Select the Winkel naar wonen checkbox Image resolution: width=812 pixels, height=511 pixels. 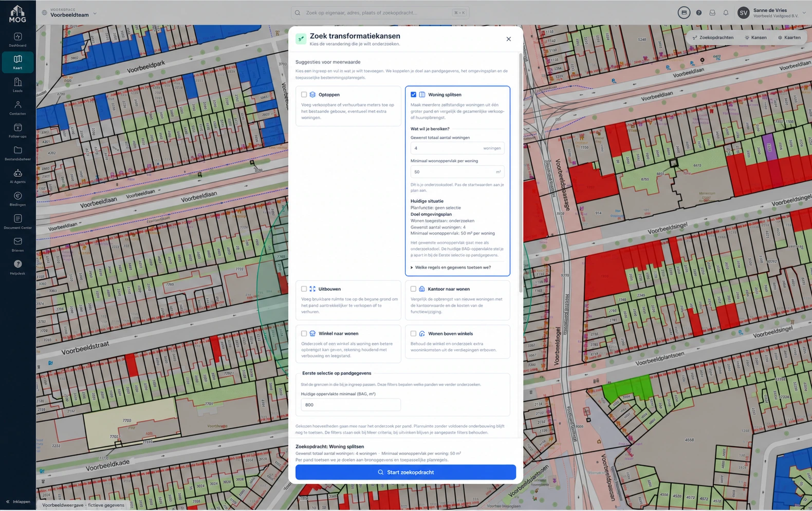(304, 333)
